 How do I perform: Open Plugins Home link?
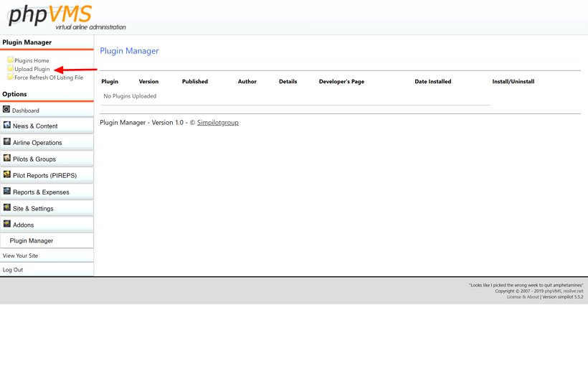tap(32, 60)
